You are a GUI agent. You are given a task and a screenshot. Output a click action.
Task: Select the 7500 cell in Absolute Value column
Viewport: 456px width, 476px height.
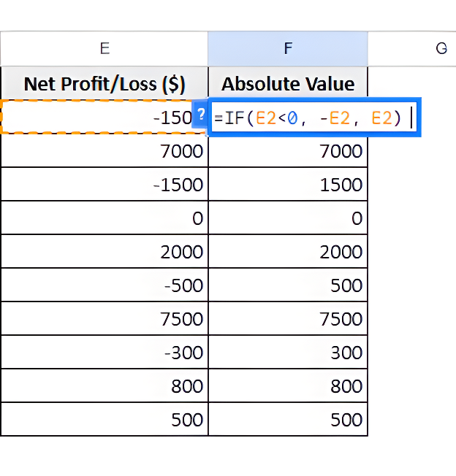tap(288, 319)
